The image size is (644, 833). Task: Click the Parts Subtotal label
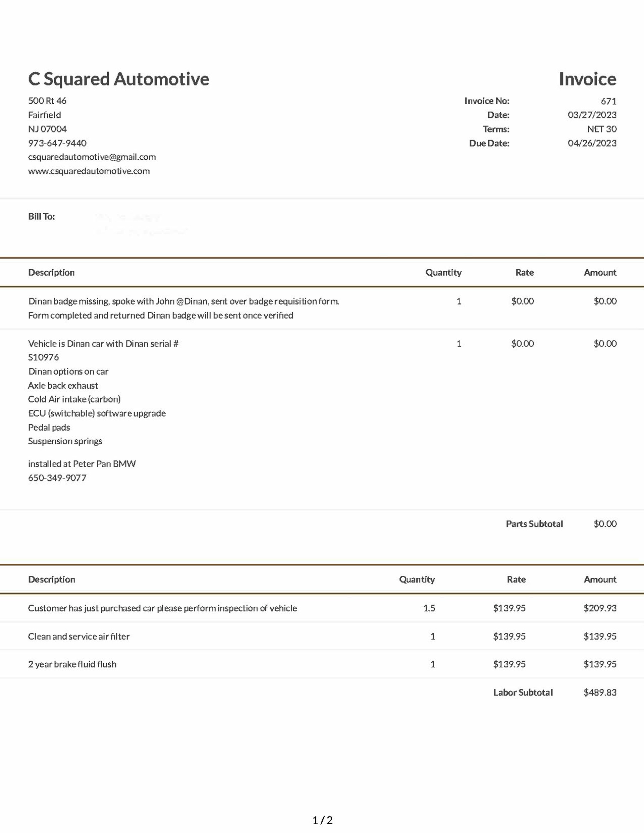coord(534,524)
